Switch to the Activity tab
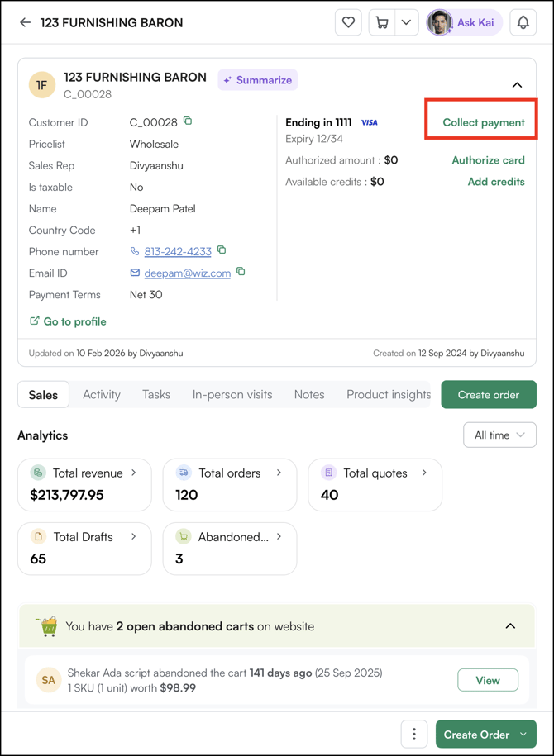This screenshot has height=756, width=554. (102, 395)
